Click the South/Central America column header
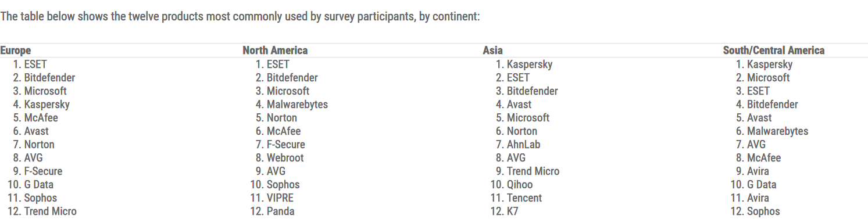This screenshot has height=219, width=868. (x=774, y=51)
